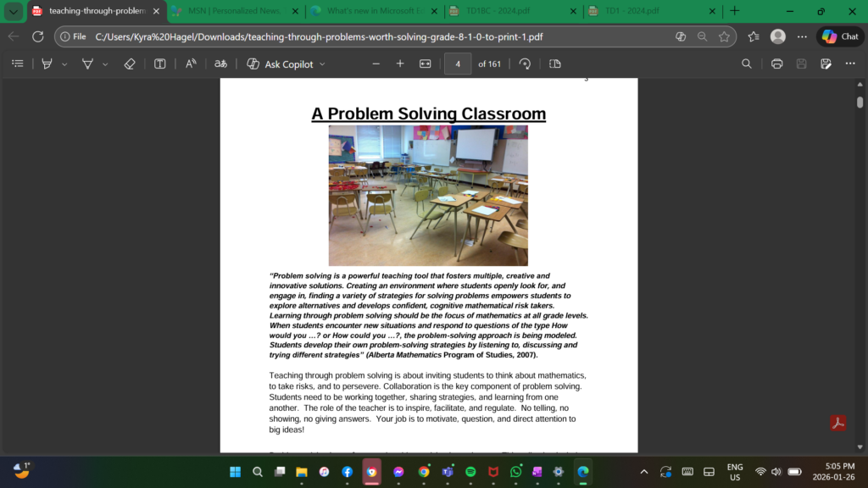Toggle the page view layout button

555,64
